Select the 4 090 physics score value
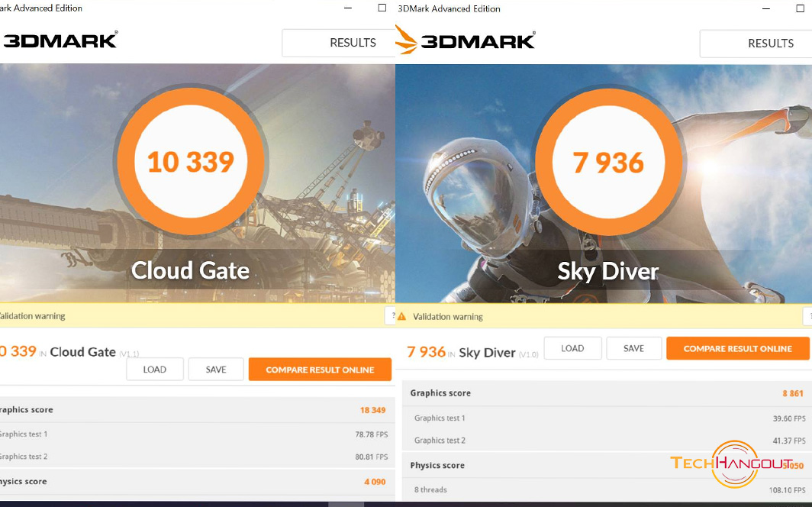The image size is (812, 507). (x=375, y=482)
